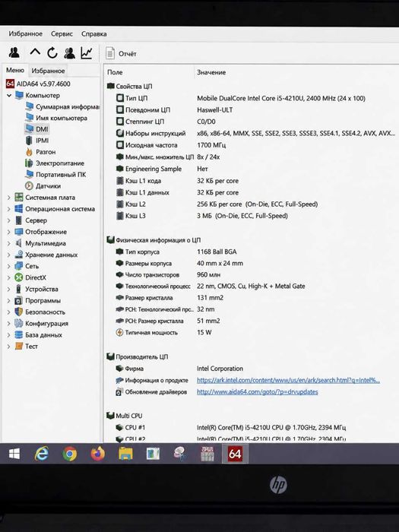Click the Безопасность shield icon
Viewport: 399px width, 532px height.
(19, 312)
